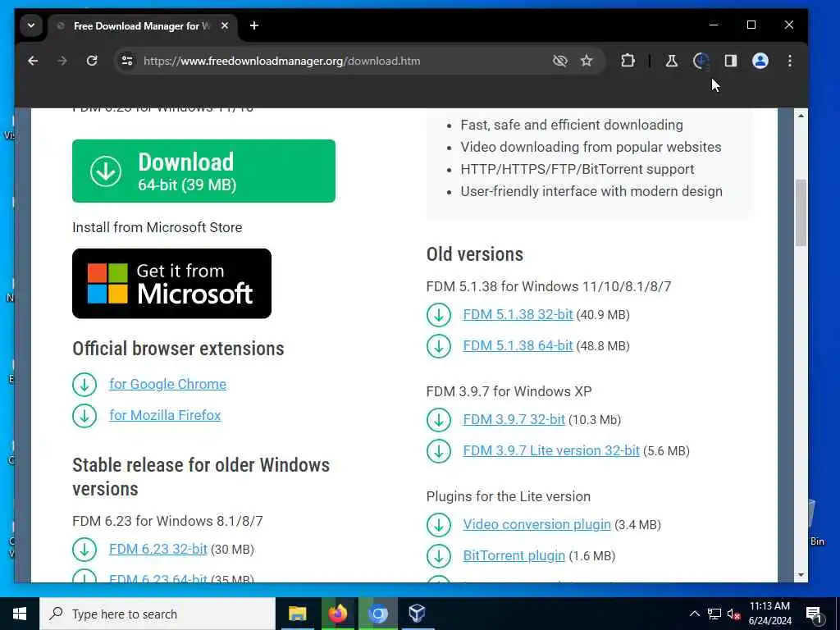Click the arrow icon beside BitTorrent plugin

[x=439, y=555]
